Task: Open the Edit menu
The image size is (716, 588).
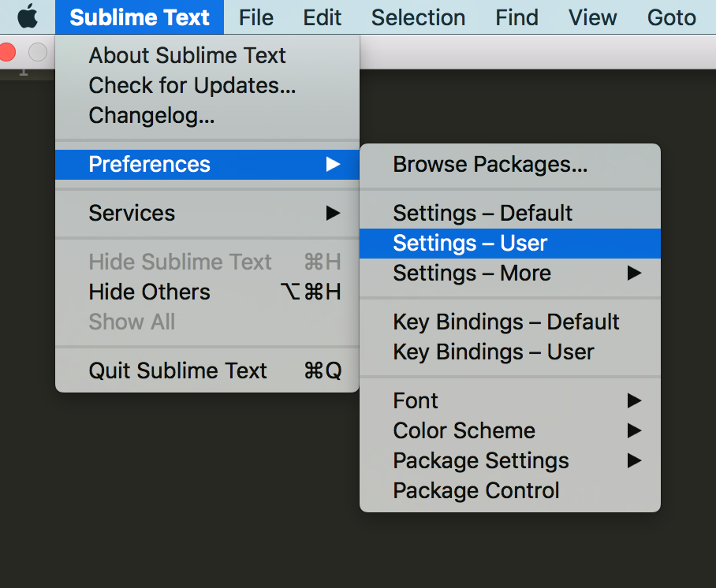Action: [x=322, y=17]
